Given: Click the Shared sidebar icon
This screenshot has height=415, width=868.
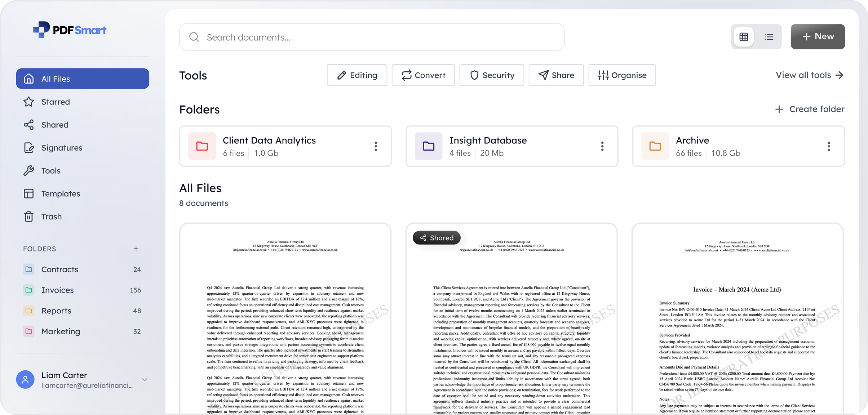Looking at the screenshot, I should click(x=29, y=125).
